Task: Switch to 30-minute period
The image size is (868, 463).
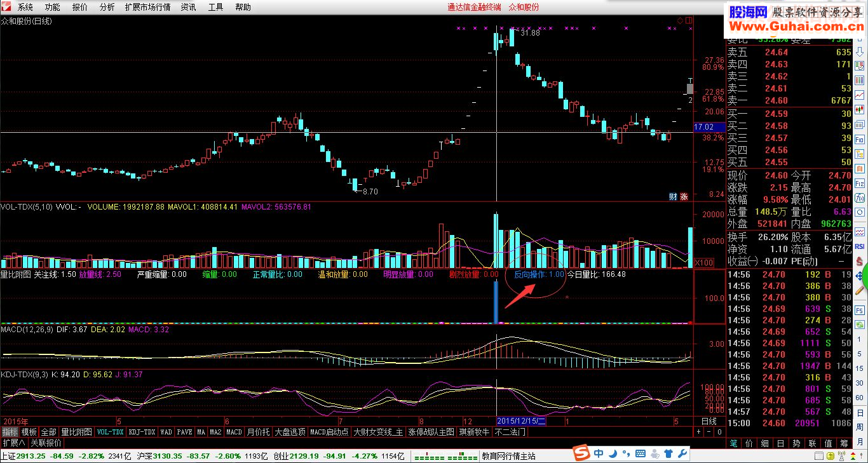Action: tap(859, 383)
